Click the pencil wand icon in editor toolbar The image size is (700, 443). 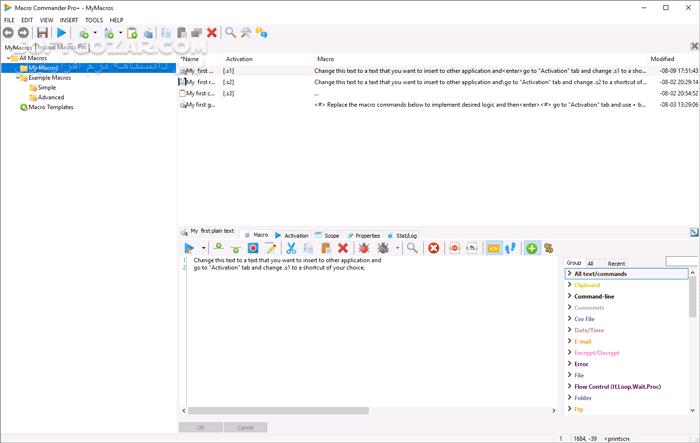tap(271, 248)
